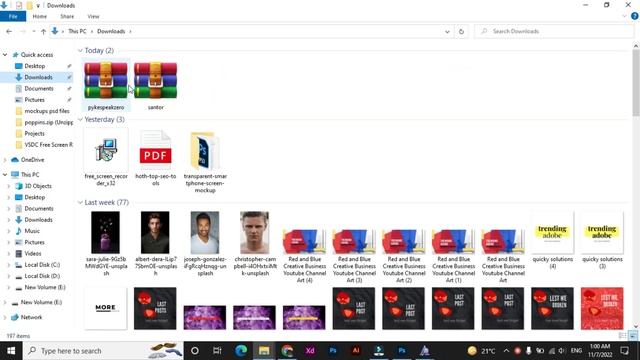Open address bar history dropdown
This screenshot has width=640, height=360.
point(447,31)
